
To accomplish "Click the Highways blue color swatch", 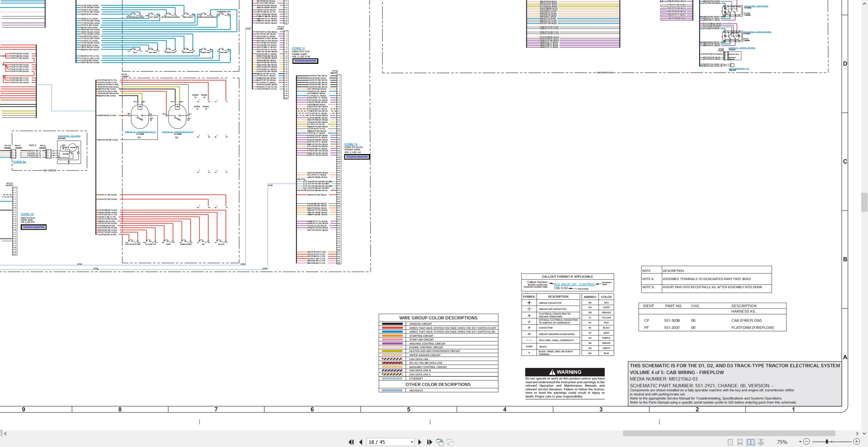I will [392, 390].
